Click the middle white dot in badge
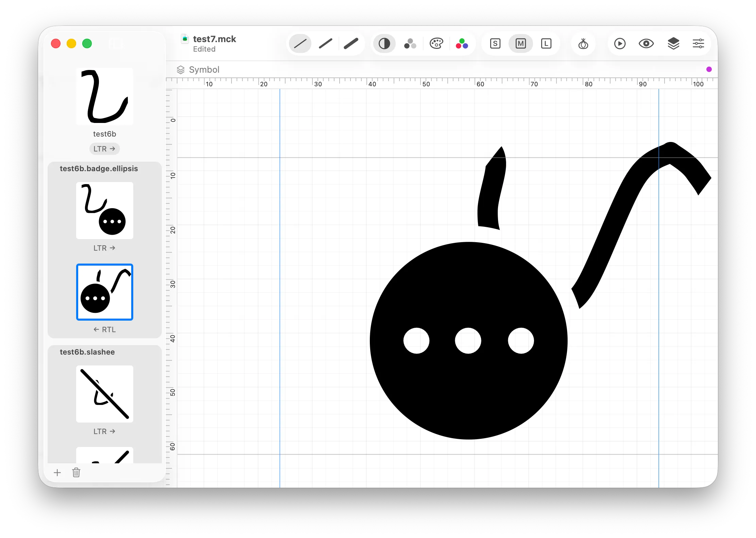Viewport: 756px width, 538px height. [468, 341]
